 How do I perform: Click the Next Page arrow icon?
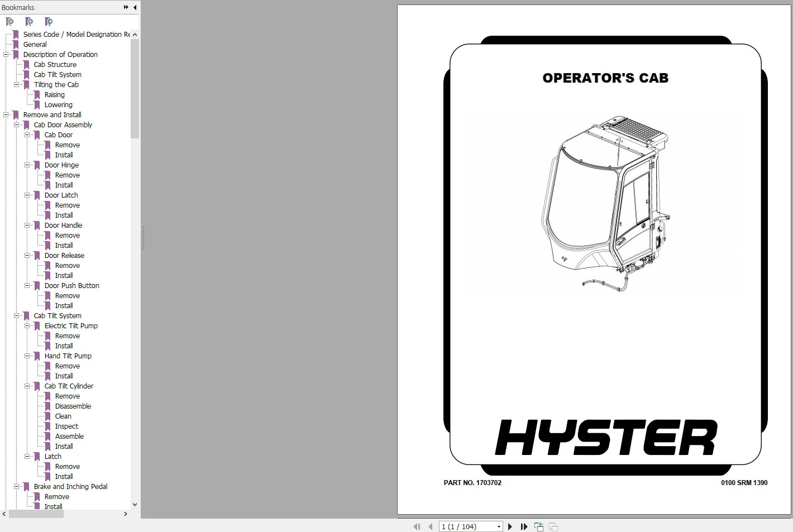510,526
